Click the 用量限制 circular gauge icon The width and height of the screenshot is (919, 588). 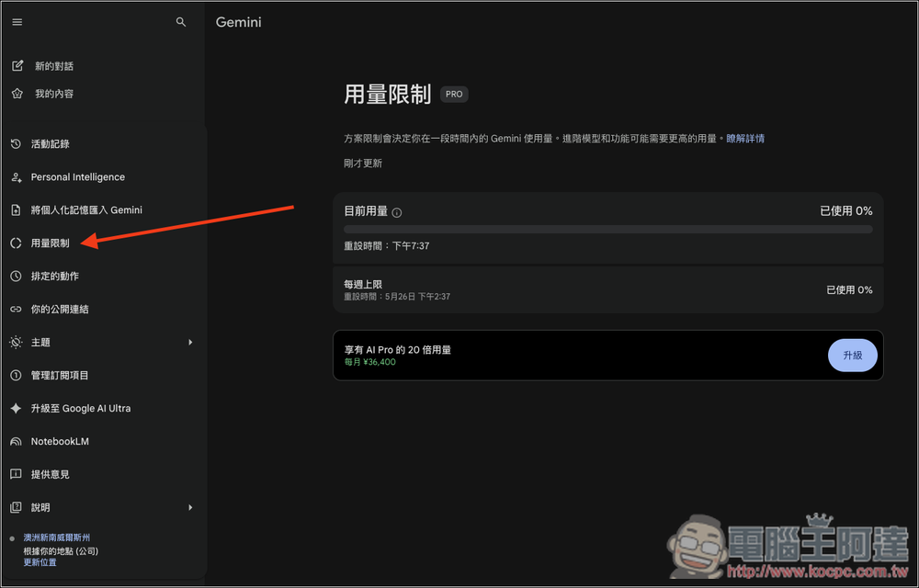pos(16,243)
